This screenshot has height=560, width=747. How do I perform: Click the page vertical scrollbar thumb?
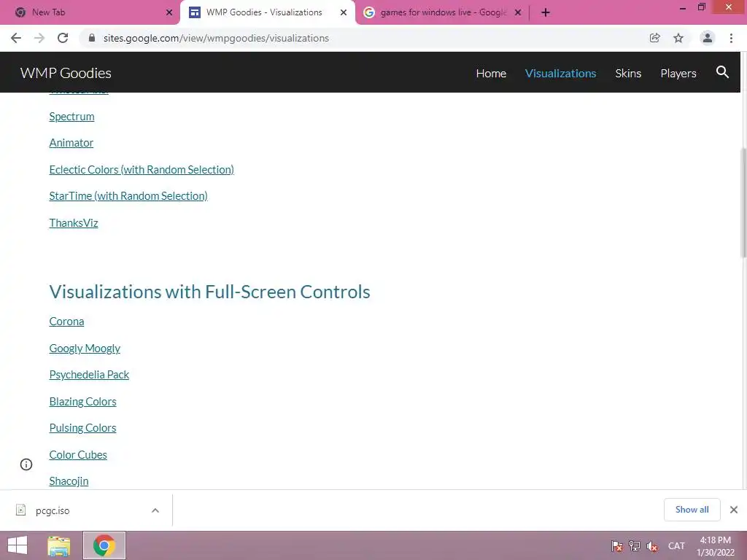743,203
